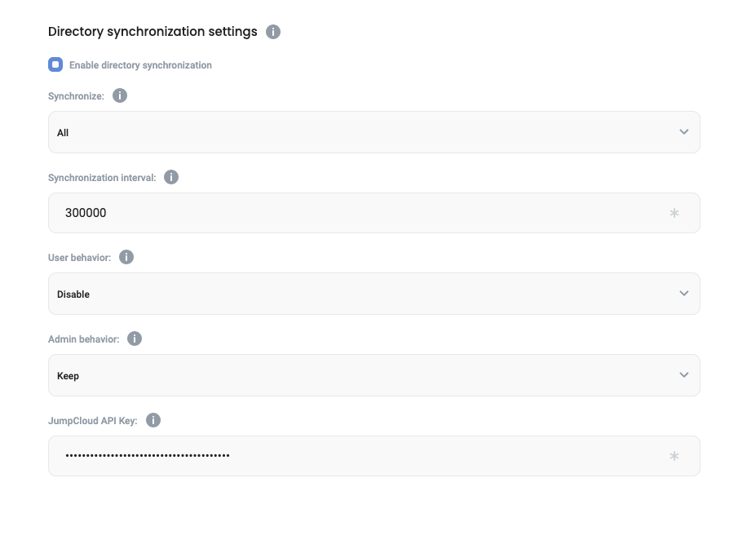Click chevron arrow in User behavior dropdown
This screenshot has width=756, height=540.
[683, 294]
